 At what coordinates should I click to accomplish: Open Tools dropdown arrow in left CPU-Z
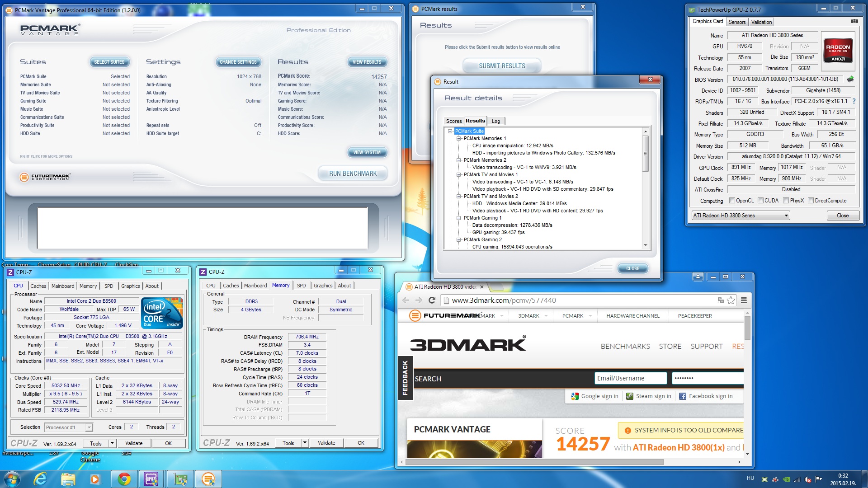point(112,443)
